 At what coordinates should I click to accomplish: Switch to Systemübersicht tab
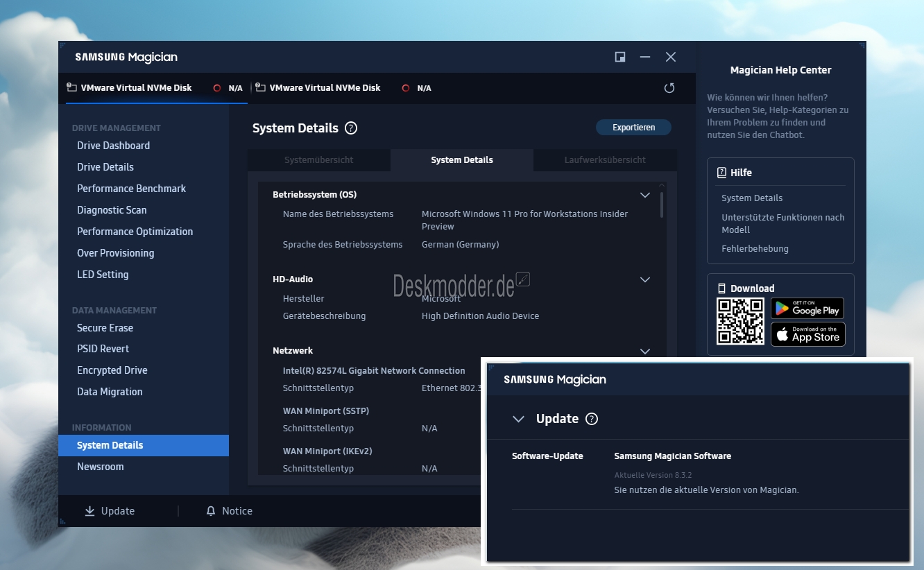pyautogui.click(x=318, y=160)
